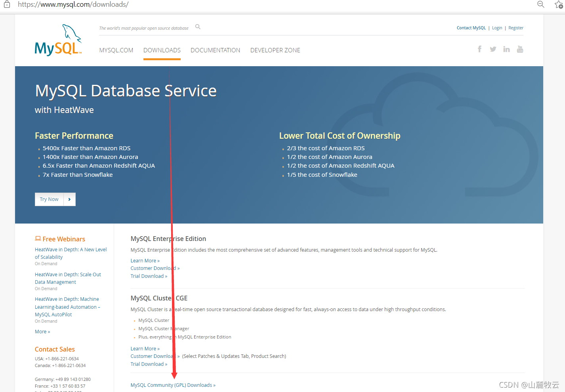Image resolution: width=565 pixels, height=392 pixels.
Task: Click the browser address bar URL
Action: pos(73,4)
